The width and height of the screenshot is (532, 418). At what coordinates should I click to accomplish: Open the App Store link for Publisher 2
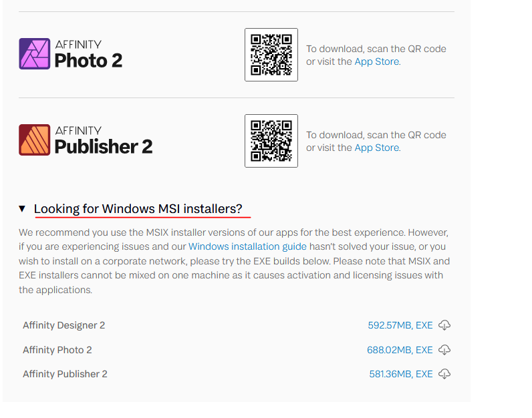click(376, 148)
